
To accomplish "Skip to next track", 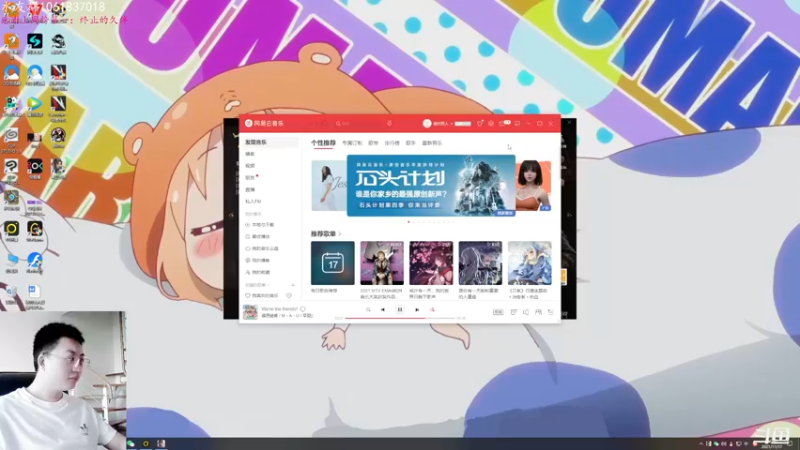I will point(417,310).
